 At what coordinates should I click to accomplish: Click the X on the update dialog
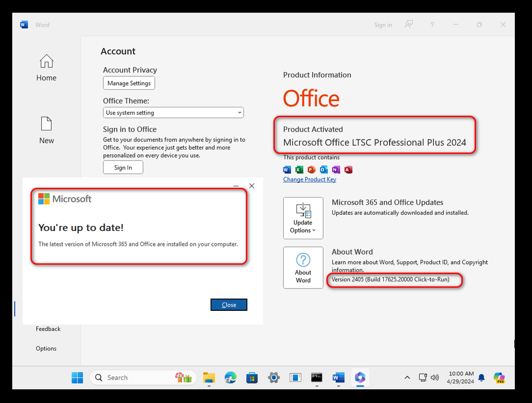point(252,186)
